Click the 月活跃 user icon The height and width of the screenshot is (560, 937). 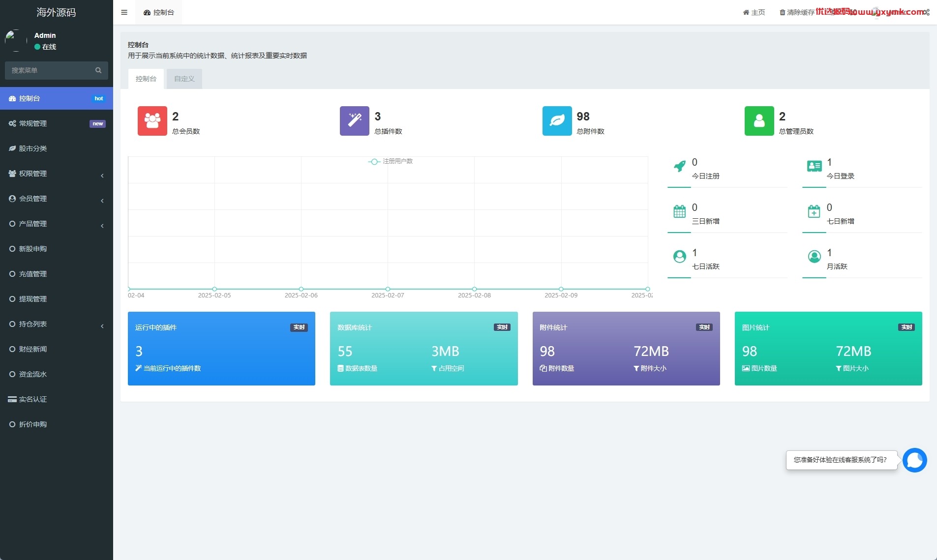point(815,257)
